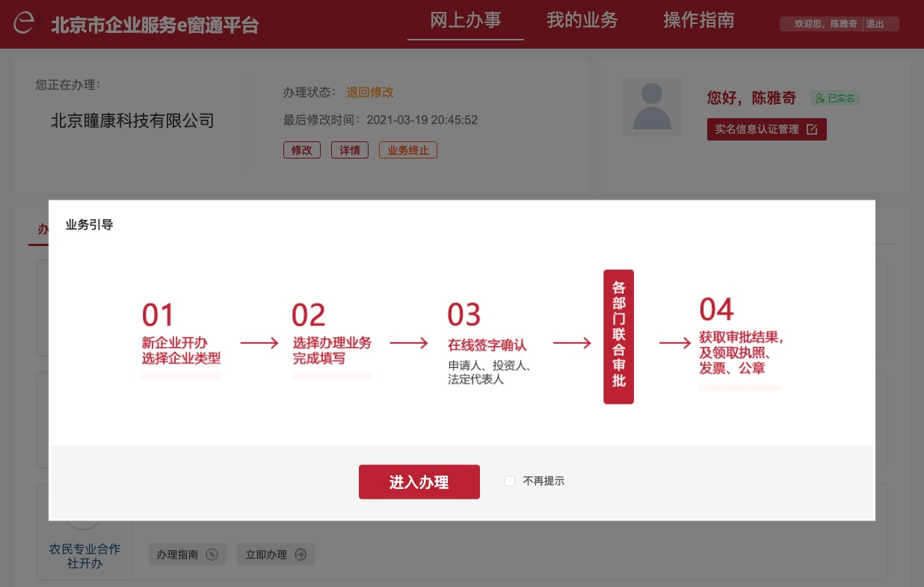
Task: Click the orange 业务终止 button
Action: click(x=407, y=150)
